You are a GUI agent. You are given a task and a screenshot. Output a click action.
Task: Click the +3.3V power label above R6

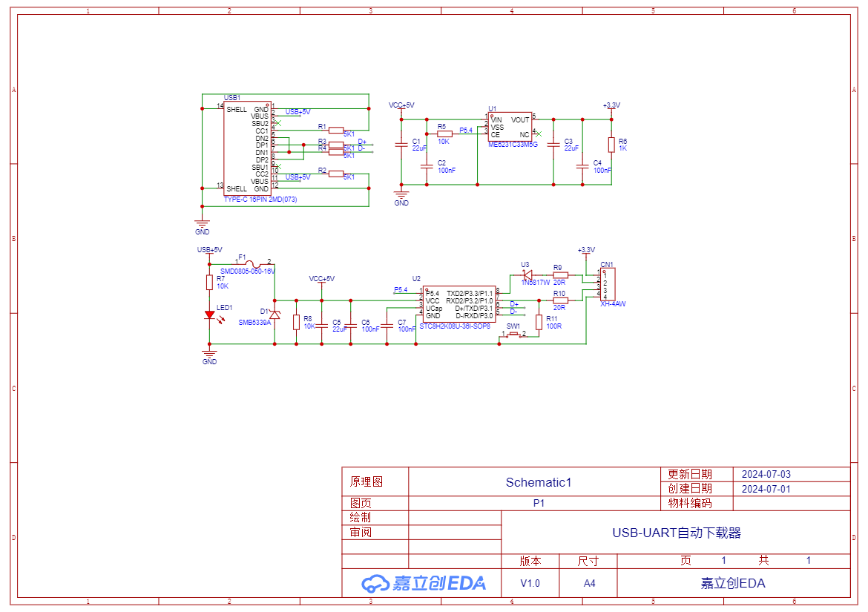point(612,105)
